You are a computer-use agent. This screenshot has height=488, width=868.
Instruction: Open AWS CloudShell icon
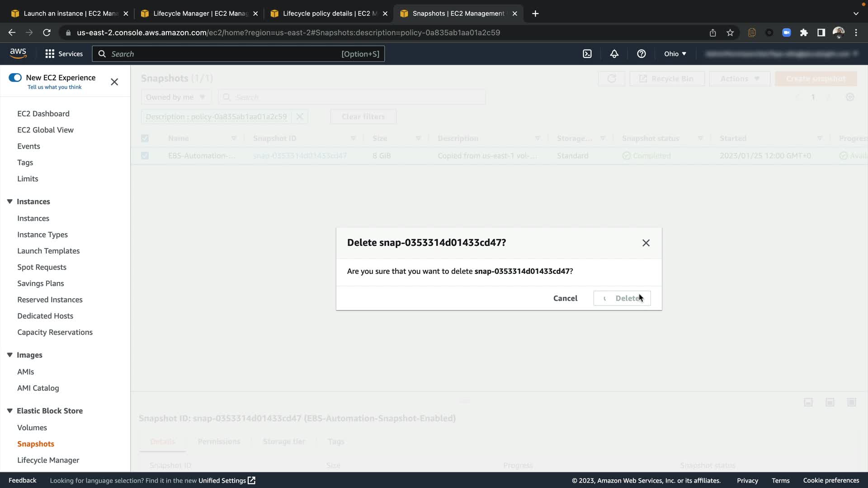coord(587,54)
